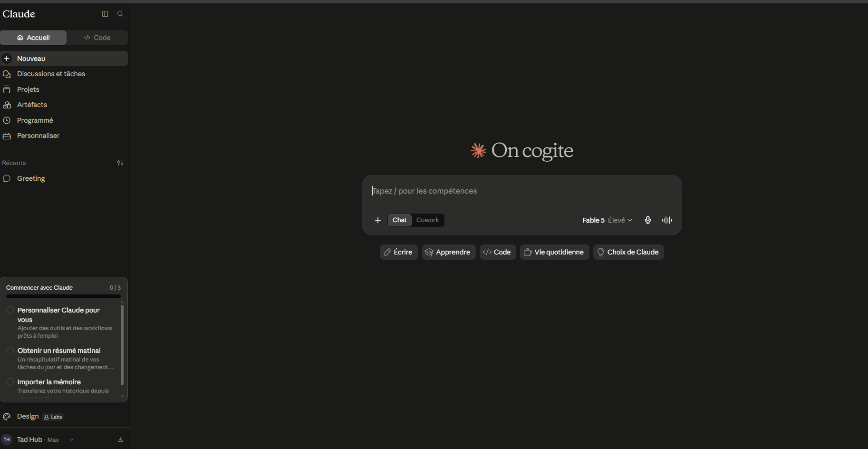Click the Design palette icon

coord(7,417)
